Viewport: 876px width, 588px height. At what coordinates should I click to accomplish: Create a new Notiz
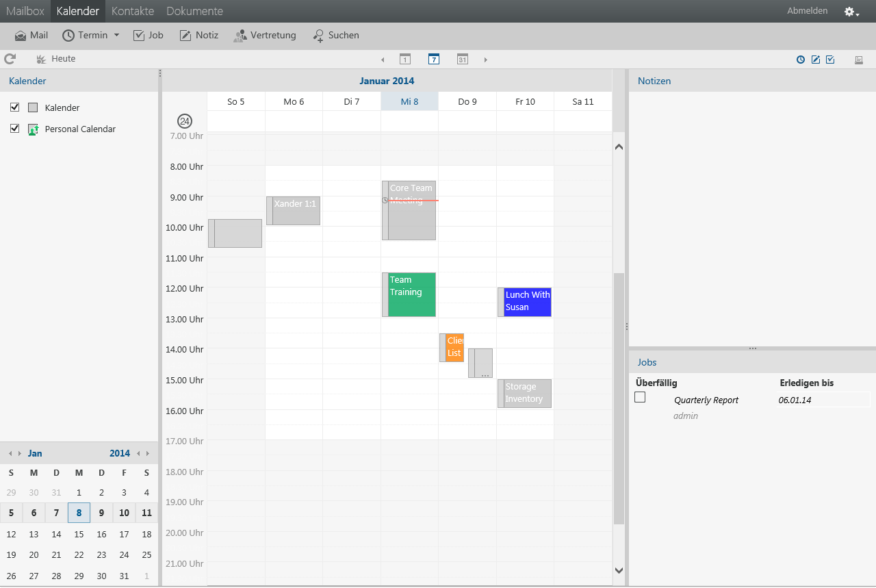(199, 36)
